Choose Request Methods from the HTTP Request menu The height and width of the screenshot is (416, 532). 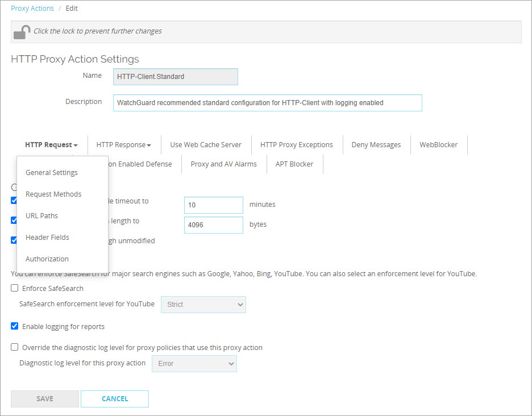(53, 194)
